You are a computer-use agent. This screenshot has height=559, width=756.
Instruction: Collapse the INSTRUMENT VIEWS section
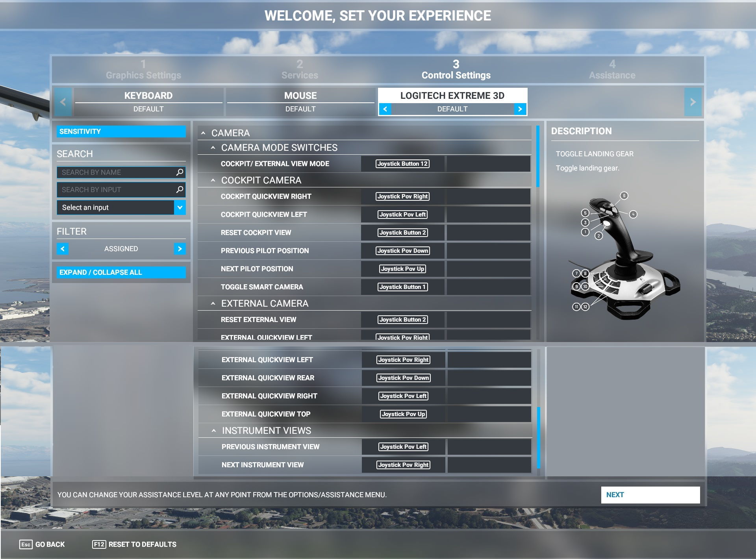click(x=214, y=431)
